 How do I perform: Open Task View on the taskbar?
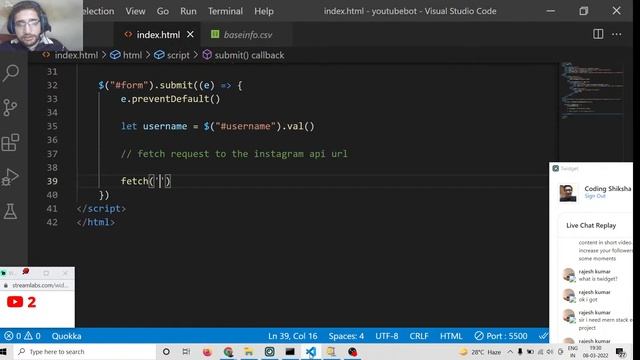tap(186, 352)
